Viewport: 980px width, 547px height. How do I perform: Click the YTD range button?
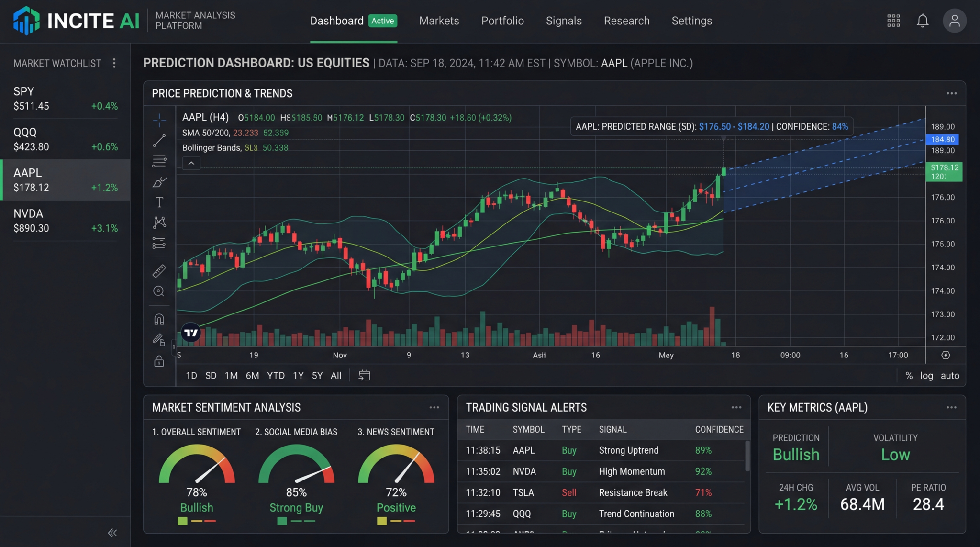click(x=276, y=376)
